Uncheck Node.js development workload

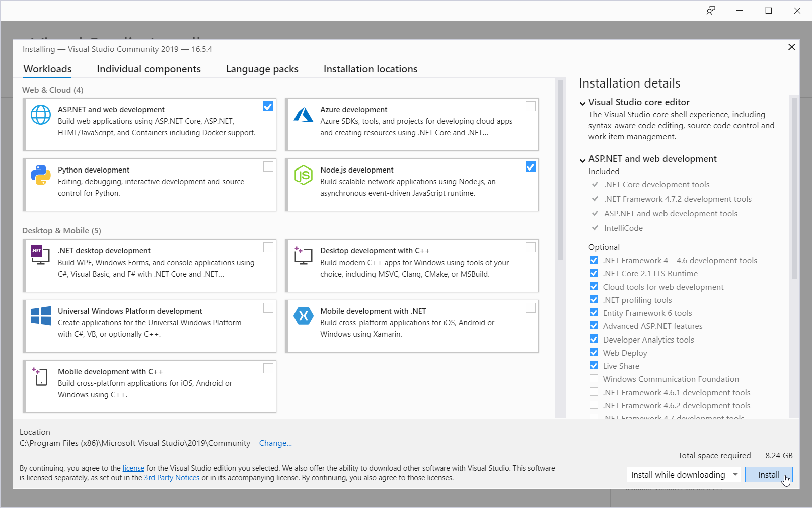tap(531, 166)
